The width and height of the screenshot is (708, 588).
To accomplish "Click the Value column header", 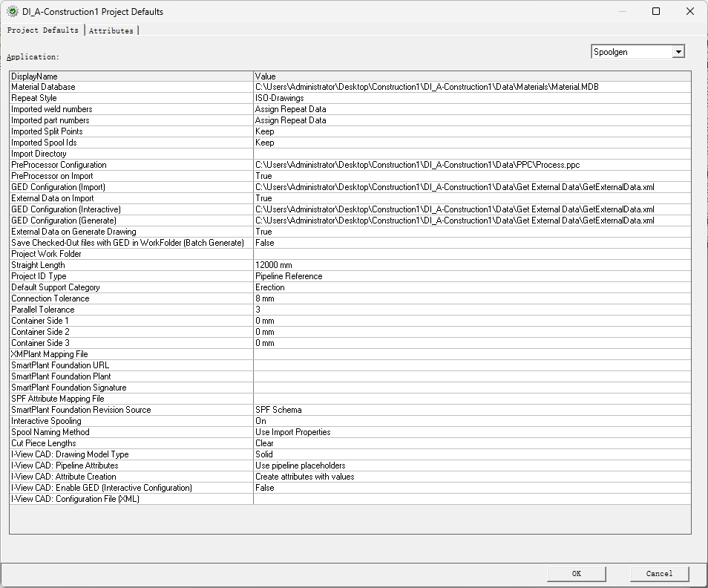I will (x=471, y=76).
